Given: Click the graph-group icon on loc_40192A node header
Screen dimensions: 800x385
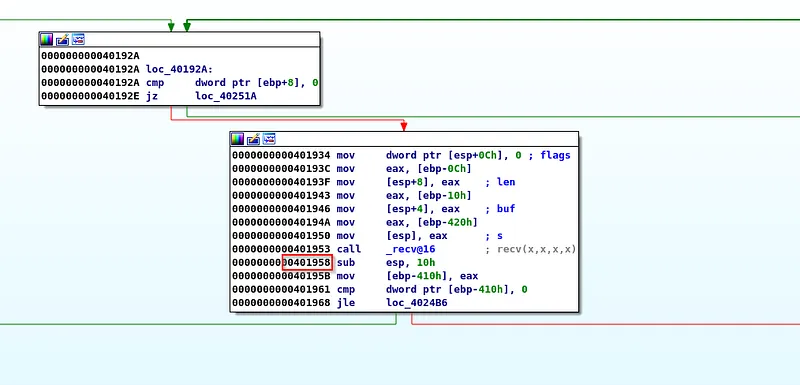Looking at the screenshot, I should coord(78,39).
